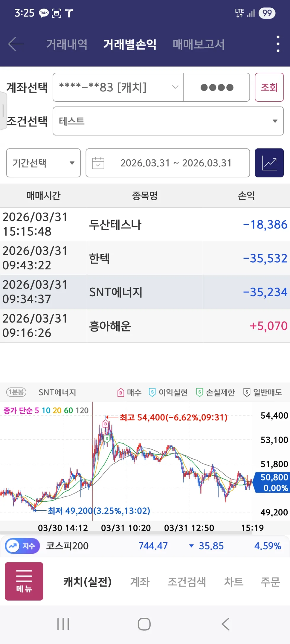Screen dimensions: 290x644
Task: Tap the dark profit graph icon
Action: [x=269, y=163]
